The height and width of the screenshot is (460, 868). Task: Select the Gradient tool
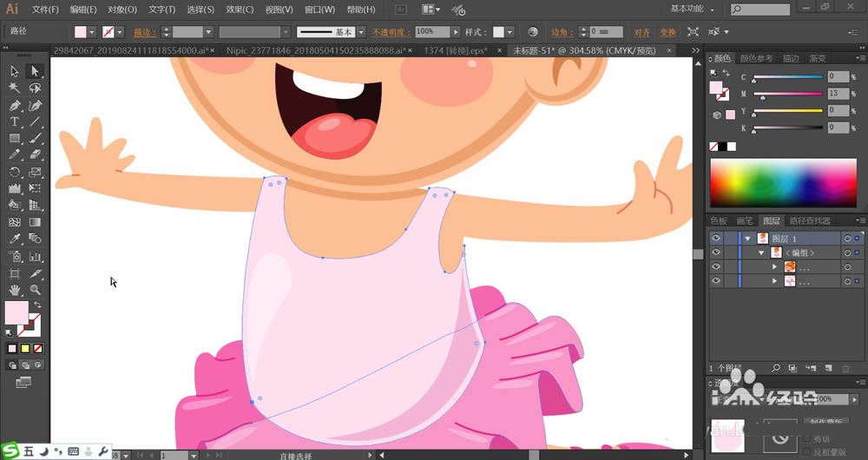[x=35, y=222]
